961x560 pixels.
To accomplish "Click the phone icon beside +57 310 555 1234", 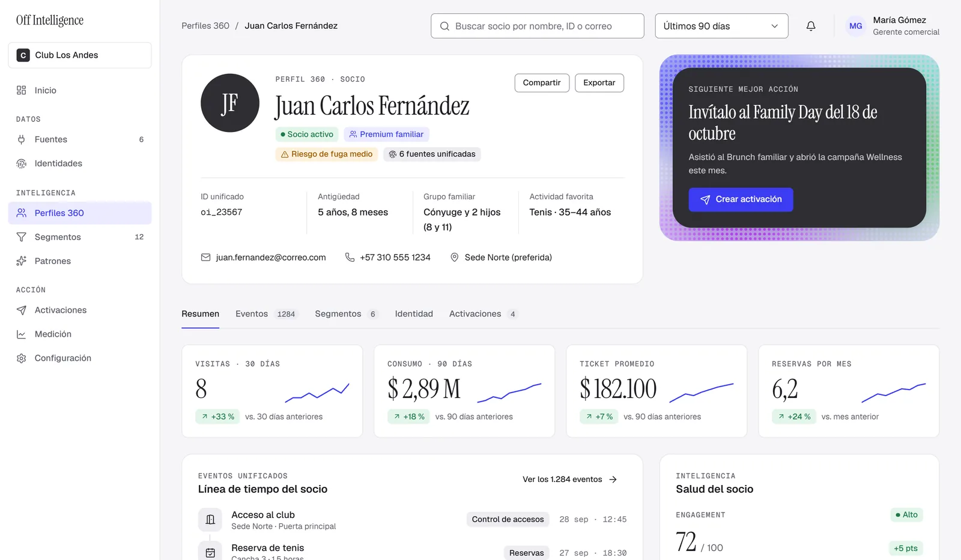I will [x=350, y=257].
